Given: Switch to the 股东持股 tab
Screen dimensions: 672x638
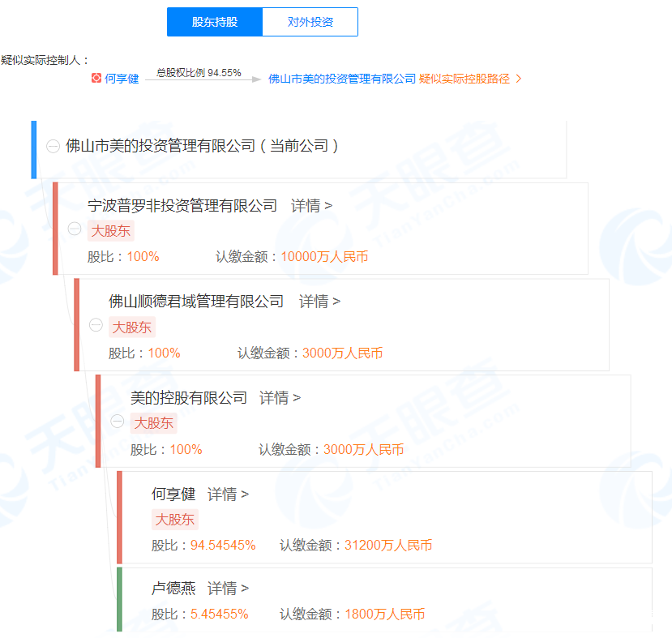Looking at the screenshot, I should 215,22.
